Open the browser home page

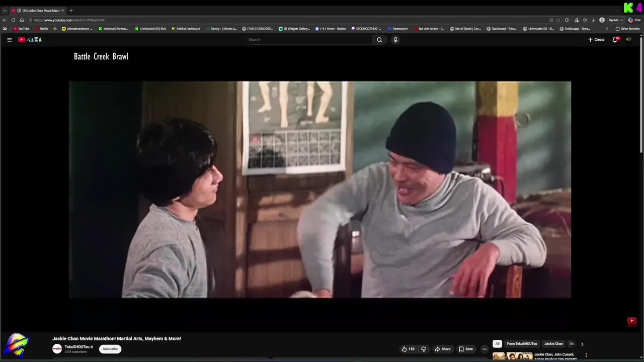22,20
